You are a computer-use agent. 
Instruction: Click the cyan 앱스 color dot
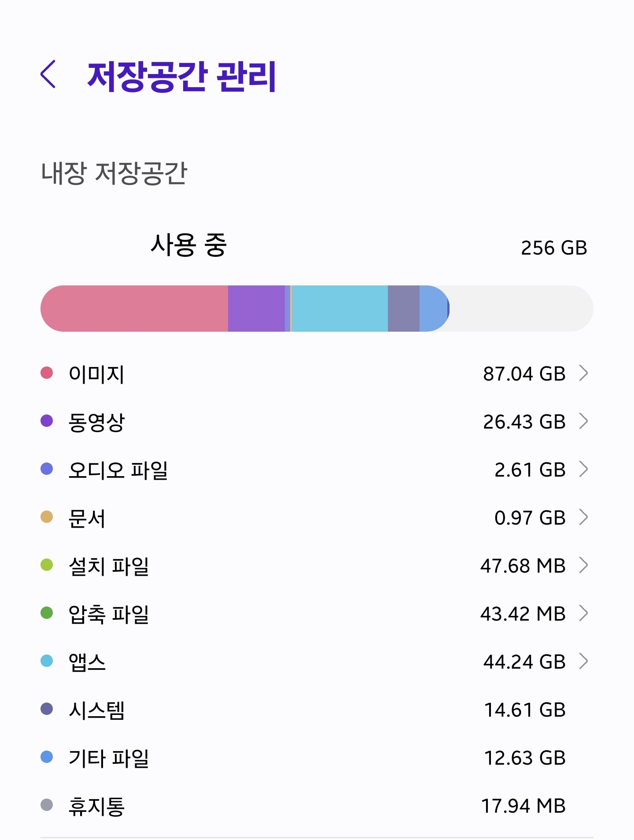click(x=47, y=661)
